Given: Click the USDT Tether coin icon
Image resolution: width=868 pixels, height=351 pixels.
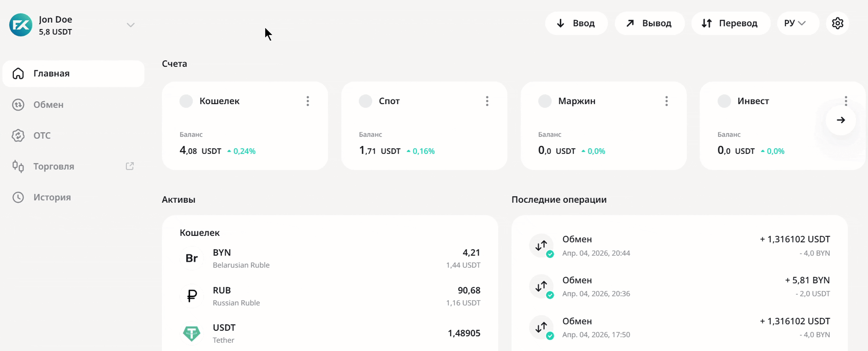Looking at the screenshot, I should point(192,333).
